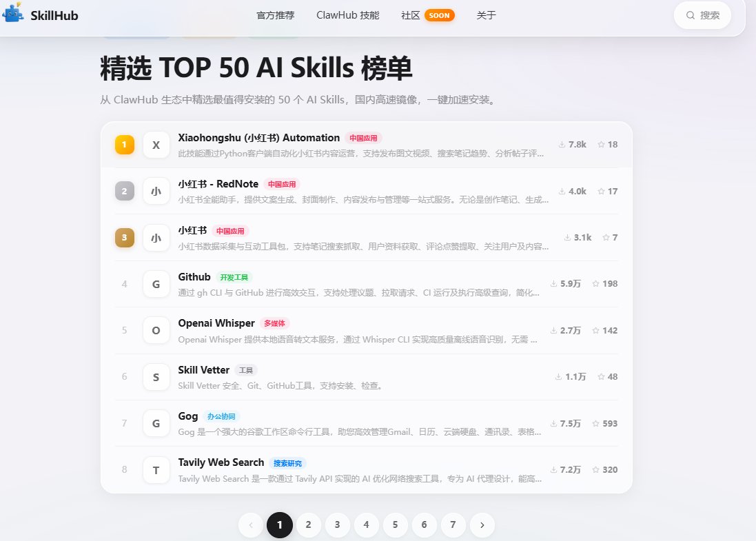The image size is (756, 541).
Task: Click the SkillHub logo mascot icon
Action: click(13, 12)
